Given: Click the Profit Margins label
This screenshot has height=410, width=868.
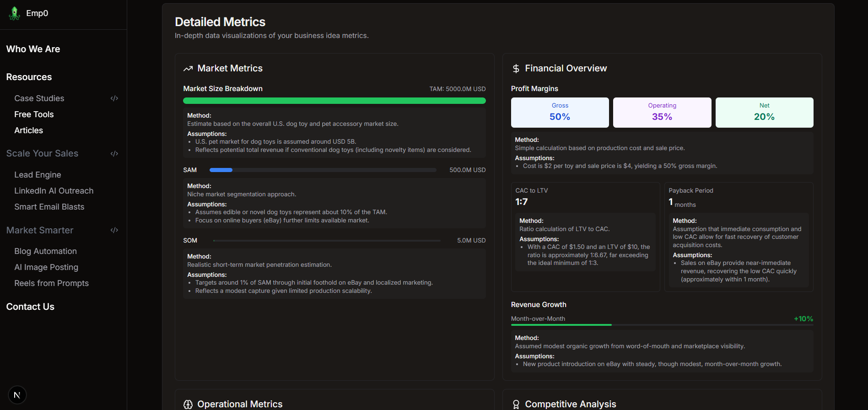Looking at the screenshot, I should 534,89.
